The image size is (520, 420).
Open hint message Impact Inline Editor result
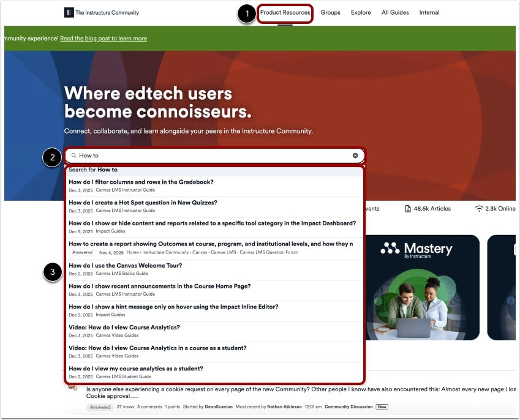[214, 310]
